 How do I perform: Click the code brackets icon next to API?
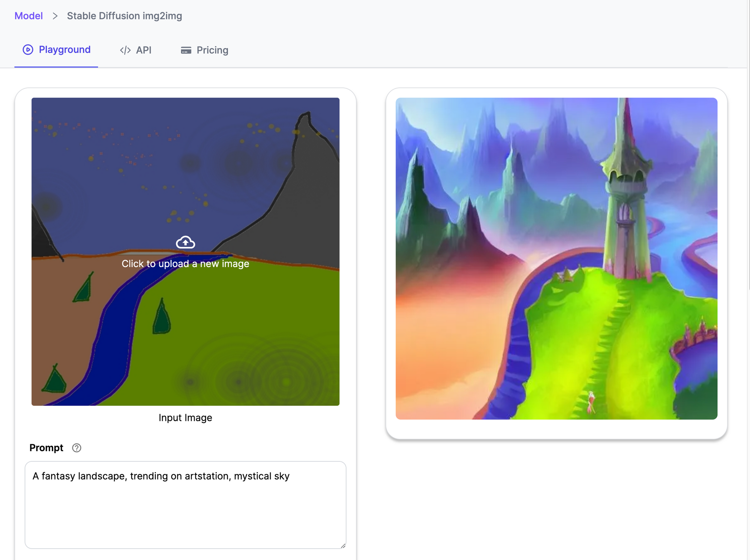(x=125, y=50)
